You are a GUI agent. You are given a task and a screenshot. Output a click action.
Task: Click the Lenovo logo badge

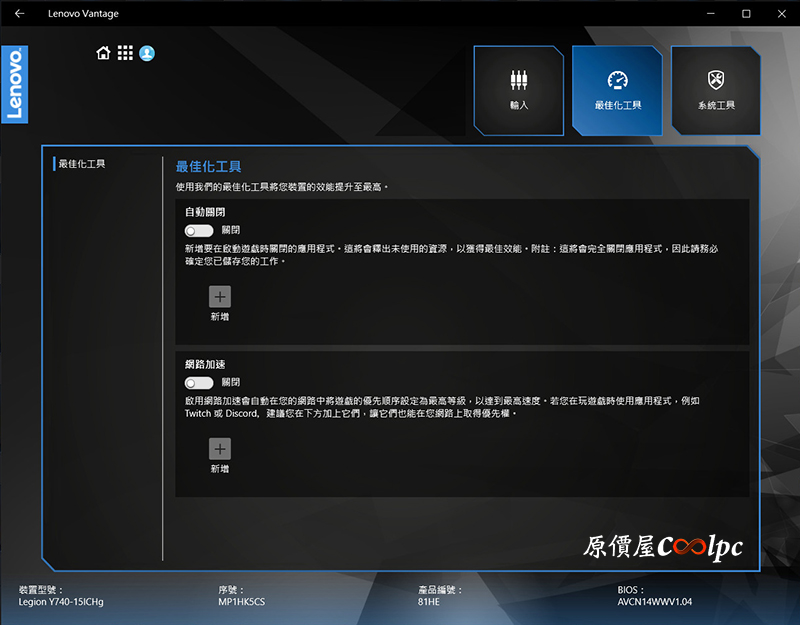(x=15, y=84)
